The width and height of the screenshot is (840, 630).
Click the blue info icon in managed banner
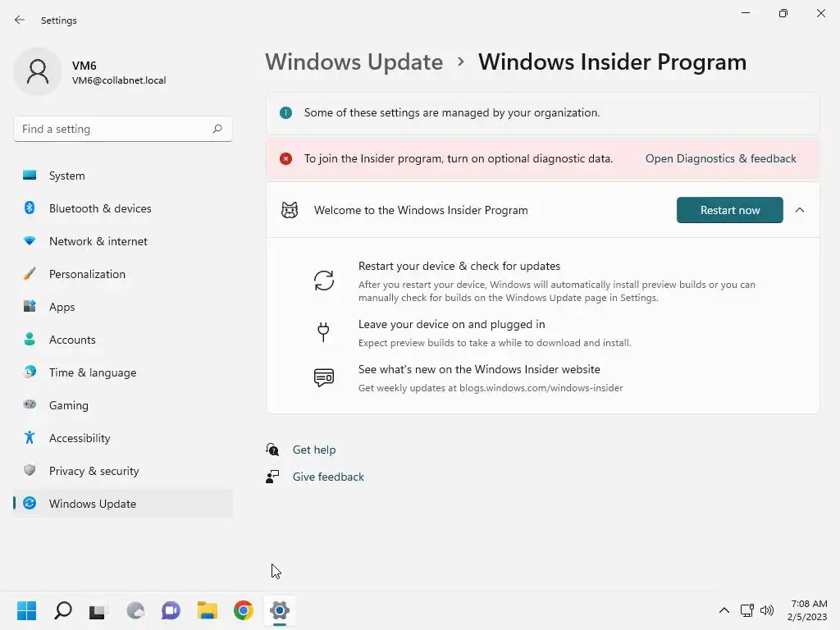(285, 112)
